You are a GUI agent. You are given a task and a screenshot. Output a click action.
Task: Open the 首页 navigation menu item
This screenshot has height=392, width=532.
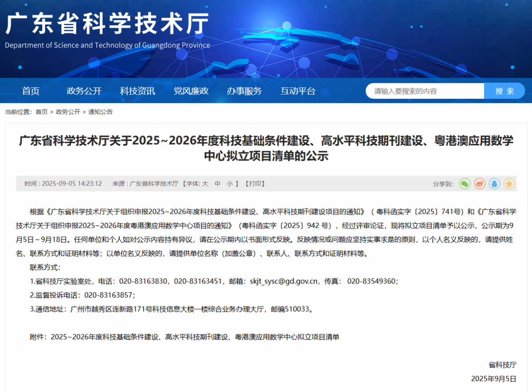(x=31, y=91)
